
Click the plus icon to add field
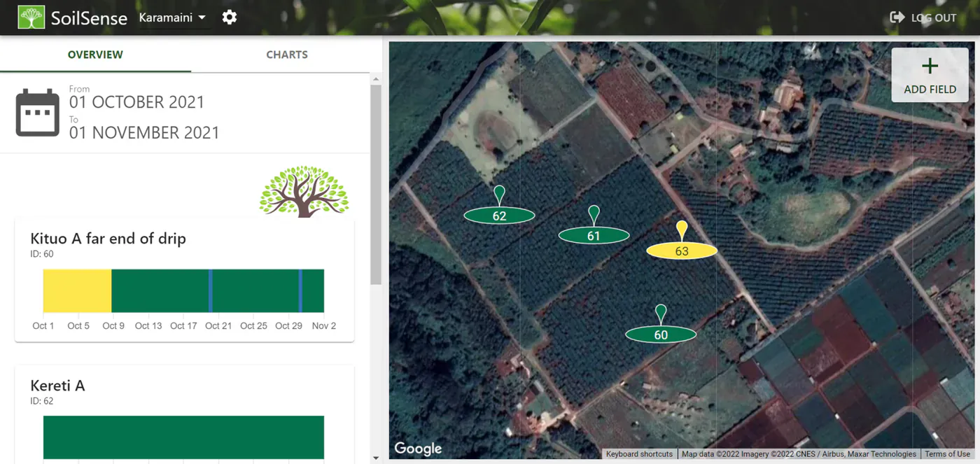point(930,66)
